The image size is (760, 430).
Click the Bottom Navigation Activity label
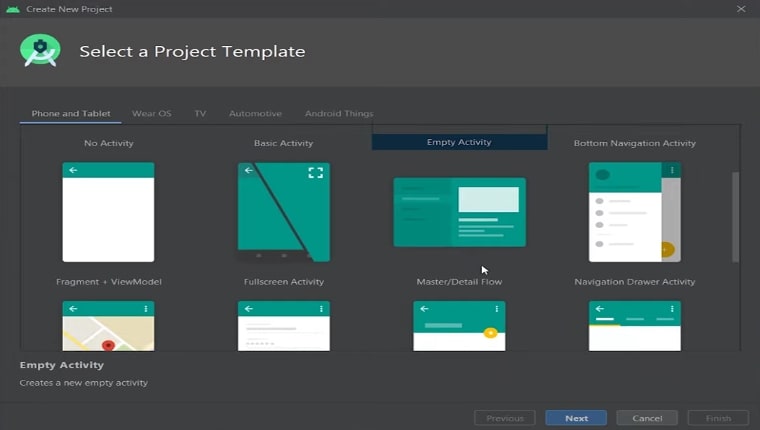[634, 143]
